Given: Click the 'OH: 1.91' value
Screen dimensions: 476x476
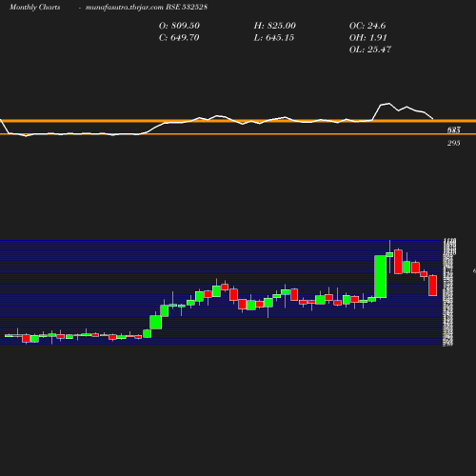Looking at the screenshot, I should (367, 38).
